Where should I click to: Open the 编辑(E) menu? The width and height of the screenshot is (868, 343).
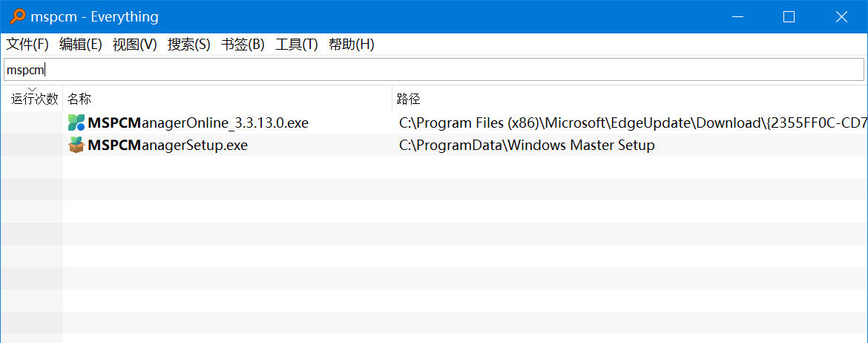point(81,45)
